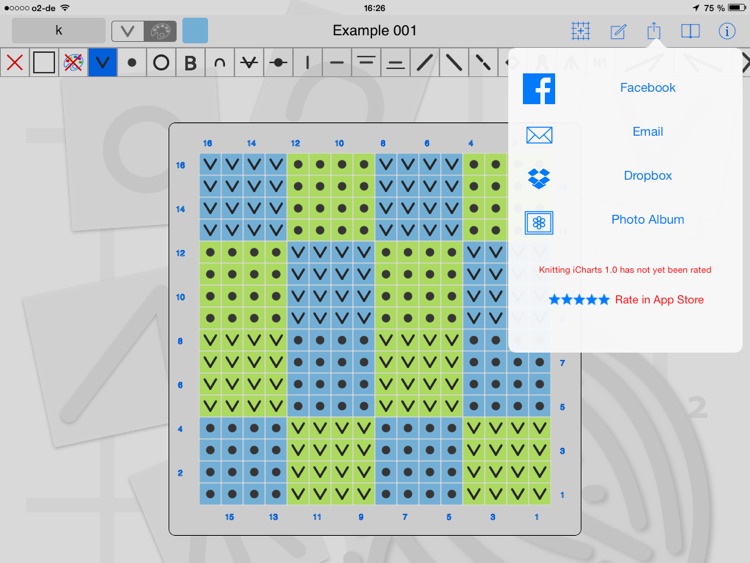Select the left-leaning backslash symbol
750x563 pixels.
pos(454,63)
